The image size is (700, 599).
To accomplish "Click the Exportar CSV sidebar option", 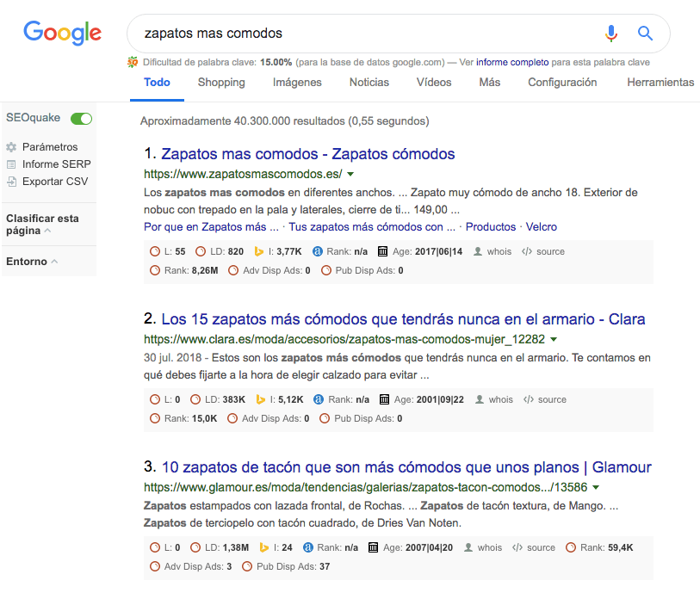I will click(x=55, y=182).
